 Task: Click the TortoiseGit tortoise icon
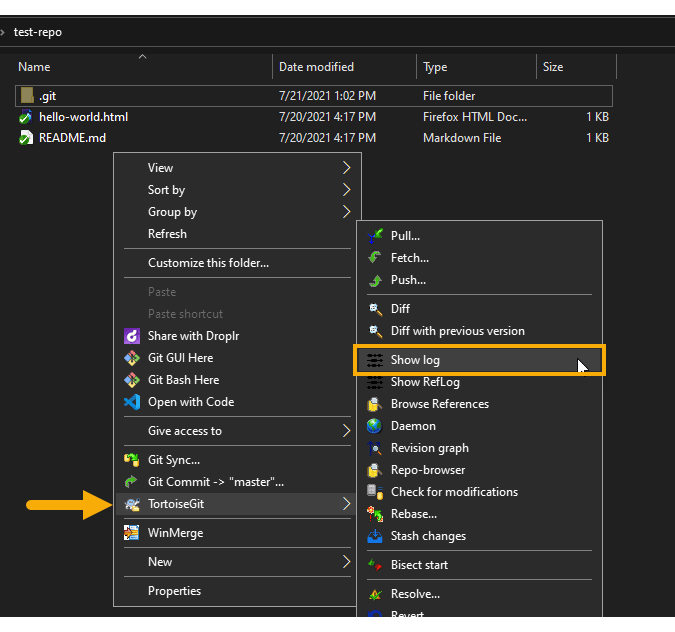[132, 504]
